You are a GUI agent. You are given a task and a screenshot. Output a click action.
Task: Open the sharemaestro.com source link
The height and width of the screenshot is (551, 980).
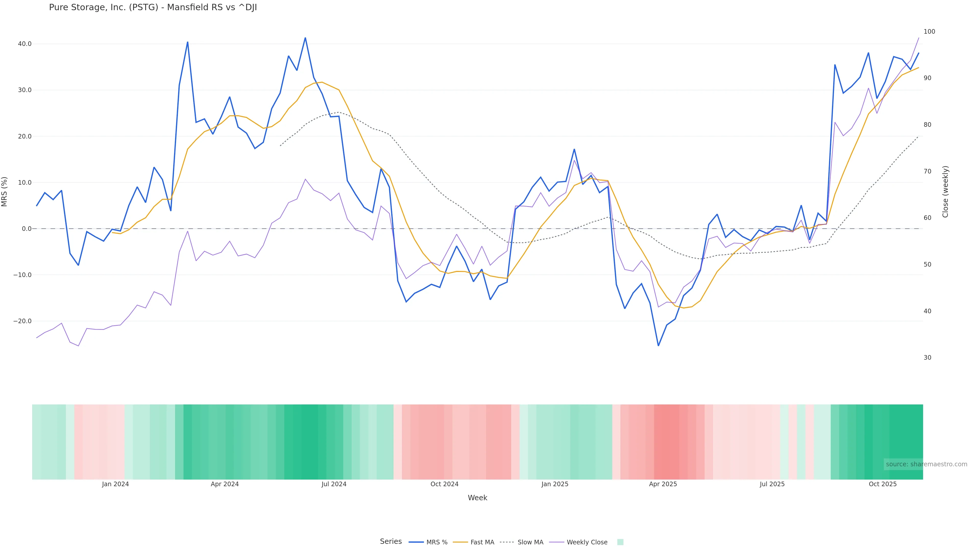[x=926, y=464]
